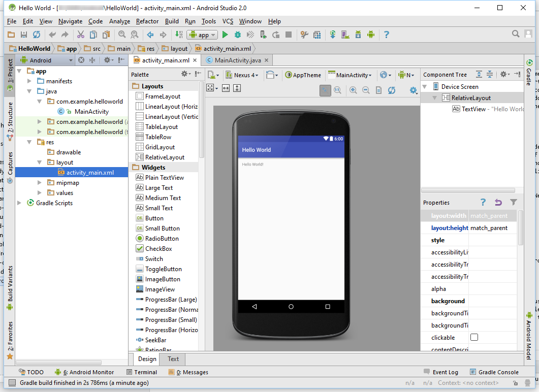Viewport: 539px width, 392px height.
Task: Expand Gradle Scripts node
Action: tap(19, 203)
